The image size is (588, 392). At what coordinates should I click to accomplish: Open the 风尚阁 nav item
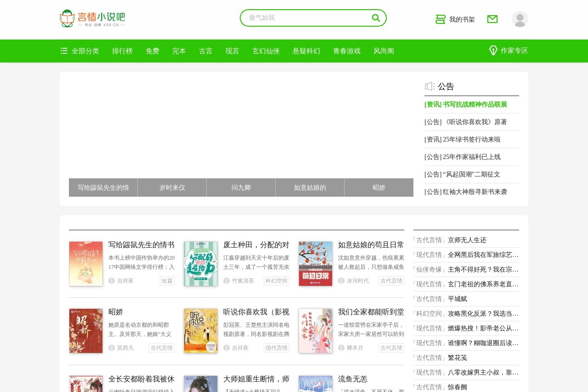pos(384,51)
